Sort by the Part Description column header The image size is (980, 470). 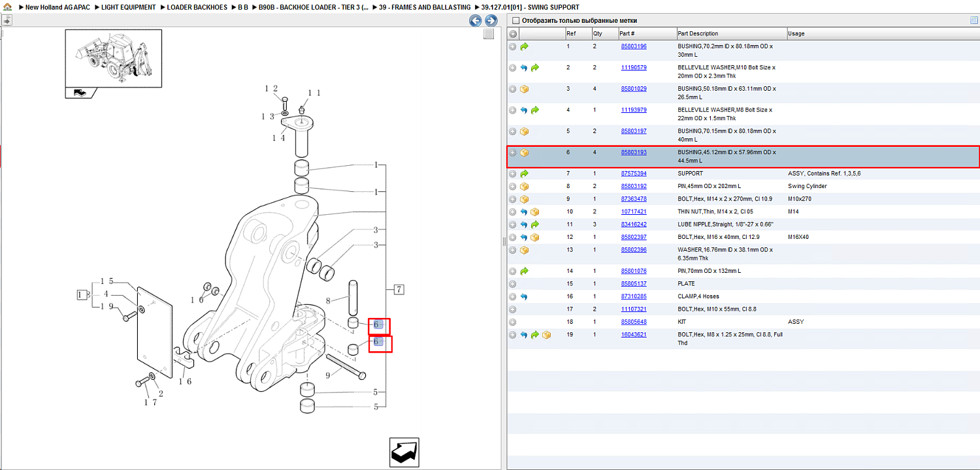(x=732, y=34)
